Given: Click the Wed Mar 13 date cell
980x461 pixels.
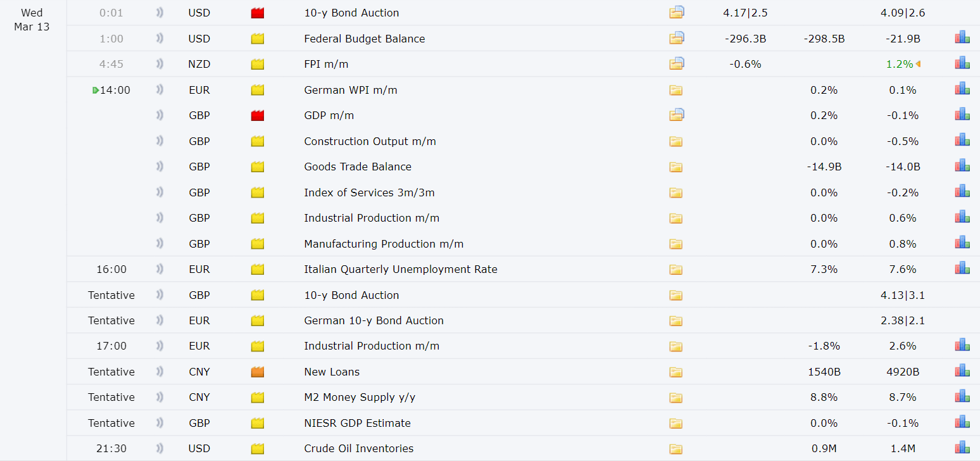Looking at the screenshot, I should coord(32,20).
